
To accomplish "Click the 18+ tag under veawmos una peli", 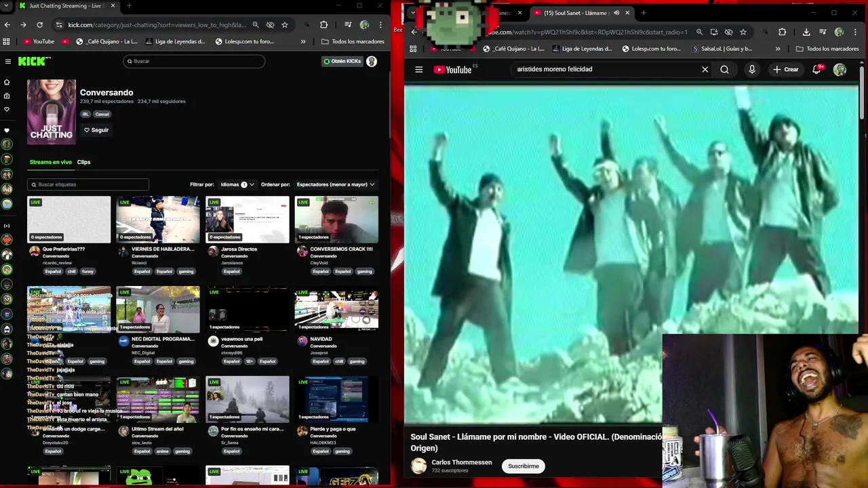I will [x=249, y=361].
